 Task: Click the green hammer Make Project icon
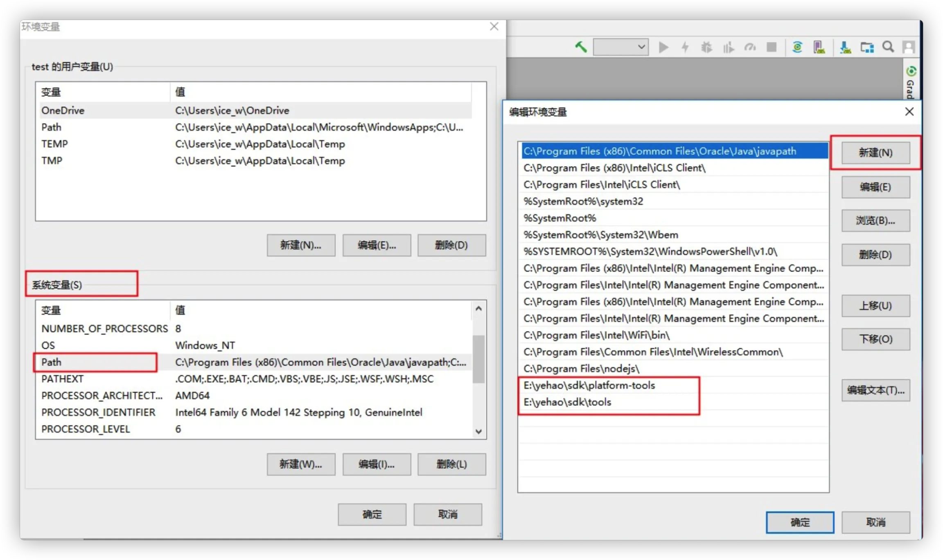tap(581, 47)
